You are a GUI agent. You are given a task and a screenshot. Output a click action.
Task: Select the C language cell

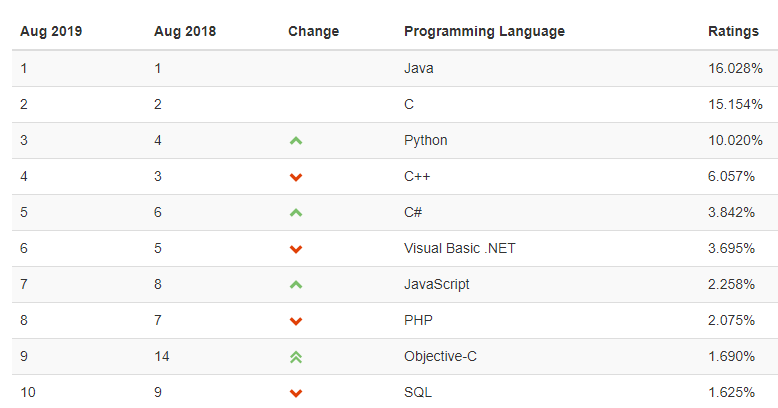click(x=409, y=104)
